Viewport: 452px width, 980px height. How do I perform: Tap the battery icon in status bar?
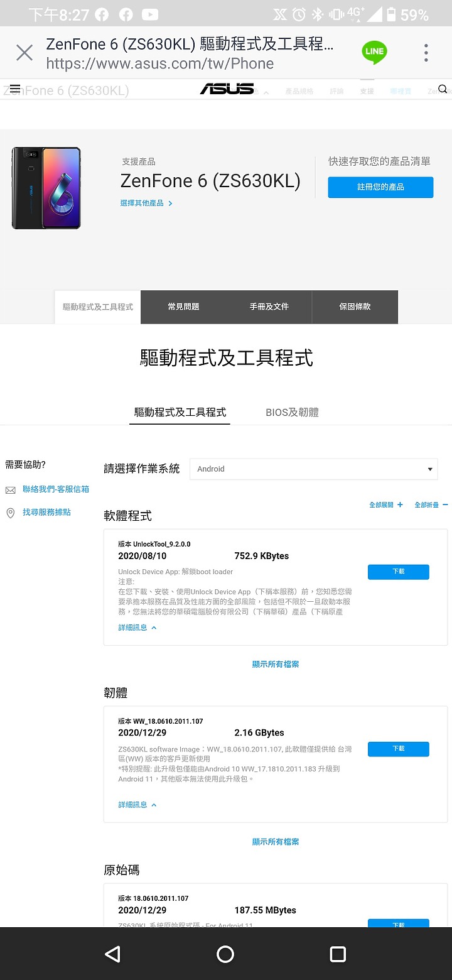[x=391, y=14]
